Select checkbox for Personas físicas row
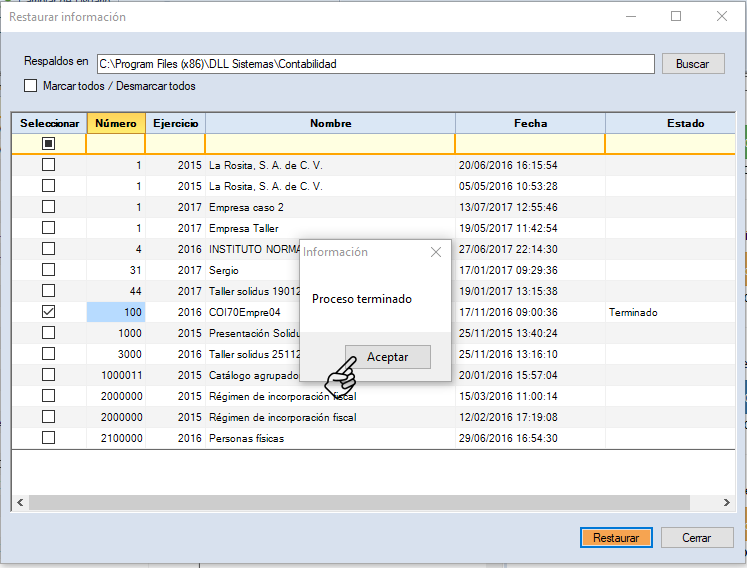This screenshot has height=568, width=747. (48, 438)
